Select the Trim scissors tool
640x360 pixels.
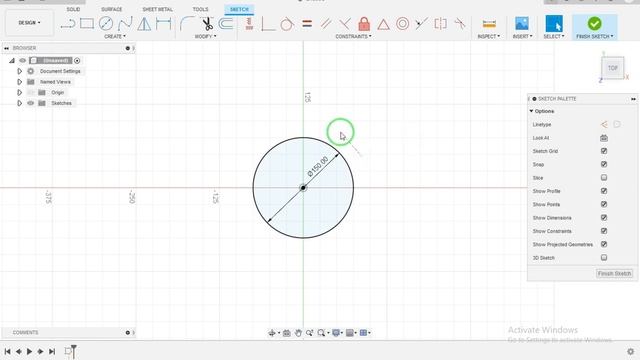[x=207, y=24]
